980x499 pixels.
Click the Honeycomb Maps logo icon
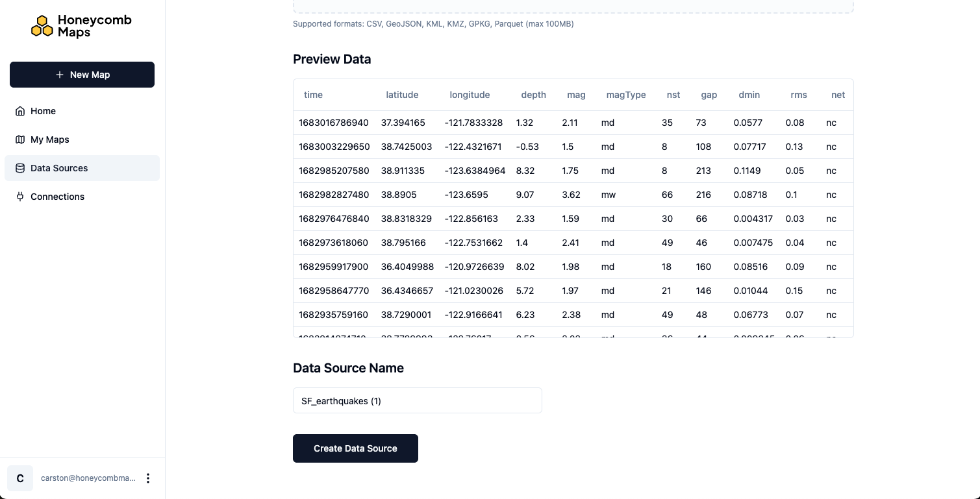click(x=42, y=26)
